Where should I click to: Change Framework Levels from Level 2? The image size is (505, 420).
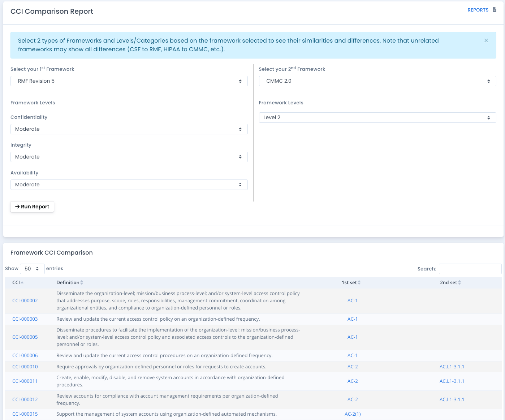(x=377, y=117)
